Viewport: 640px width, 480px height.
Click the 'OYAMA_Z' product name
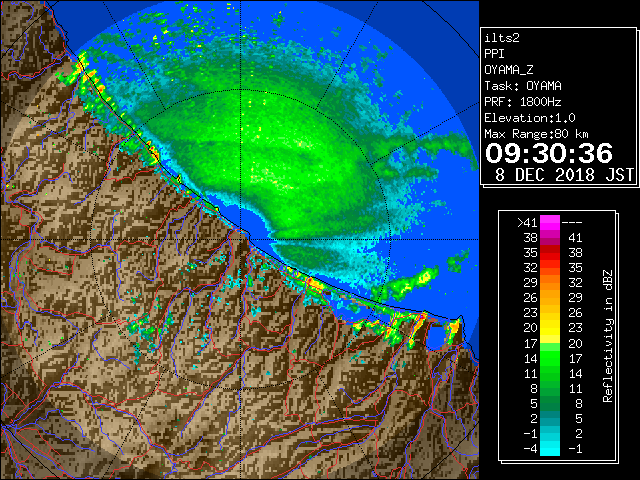pos(509,70)
